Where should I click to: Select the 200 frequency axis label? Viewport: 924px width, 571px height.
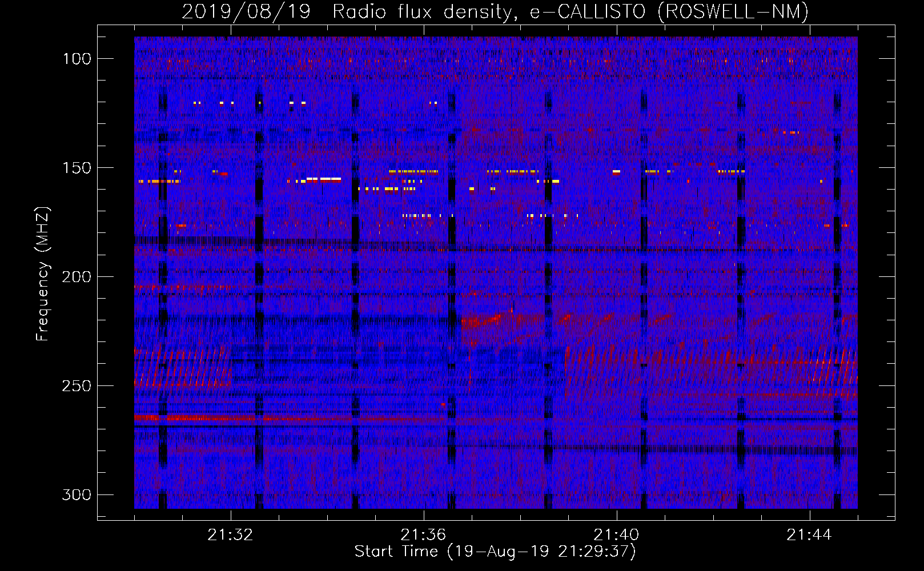click(x=76, y=277)
